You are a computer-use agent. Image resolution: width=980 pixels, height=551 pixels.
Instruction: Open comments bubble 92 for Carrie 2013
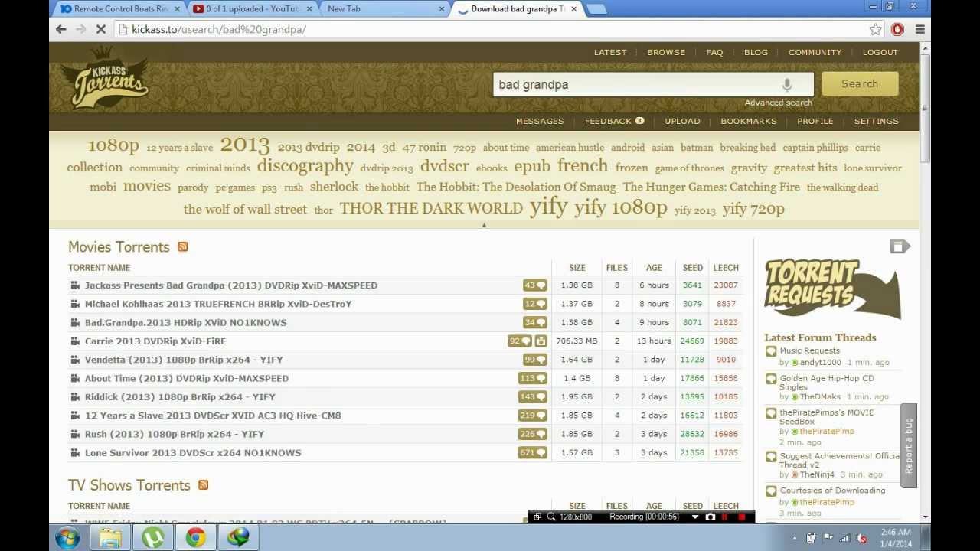(520, 341)
